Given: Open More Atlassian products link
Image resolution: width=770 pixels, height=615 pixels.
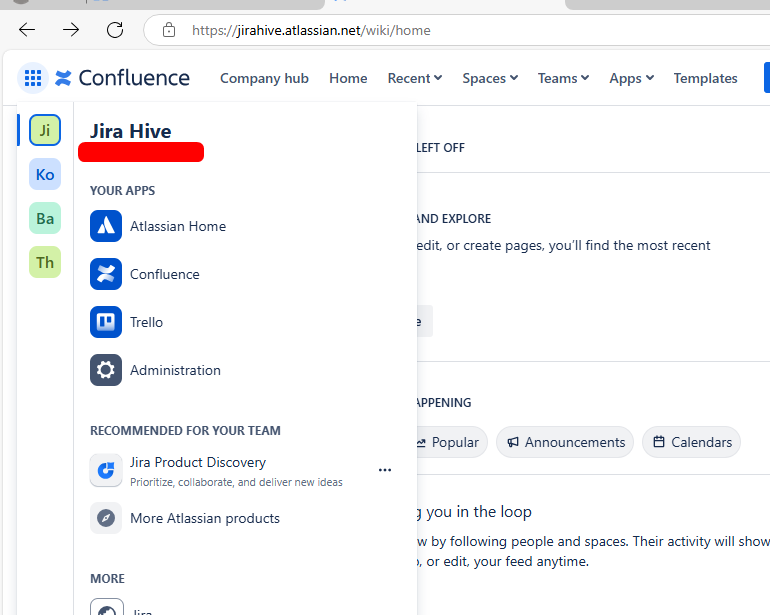Looking at the screenshot, I should [x=205, y=518].
